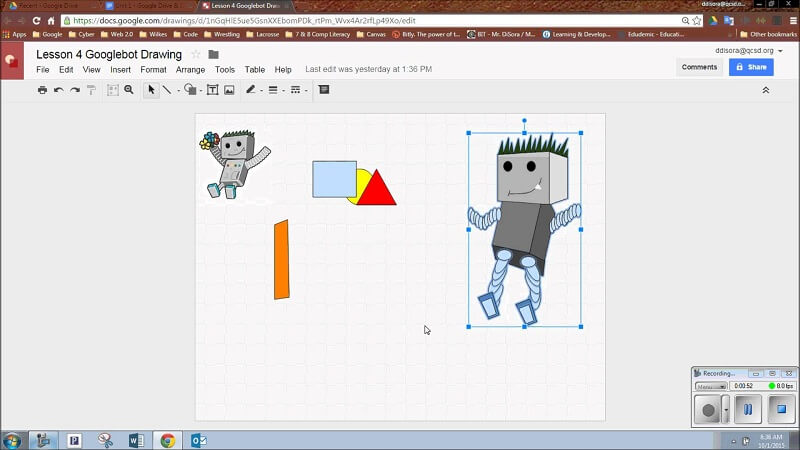Open the Chrome hamburger menu
The width and height of the screenshot is (800, 450).
(x=793, y=20)
